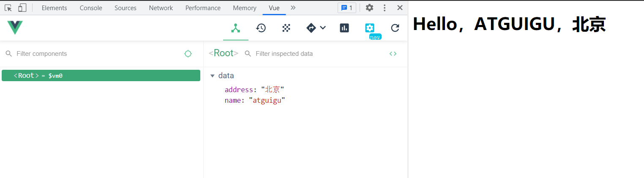644x178 pixels.
Task: Switch to the Elements tab
Action: point(54,8)
